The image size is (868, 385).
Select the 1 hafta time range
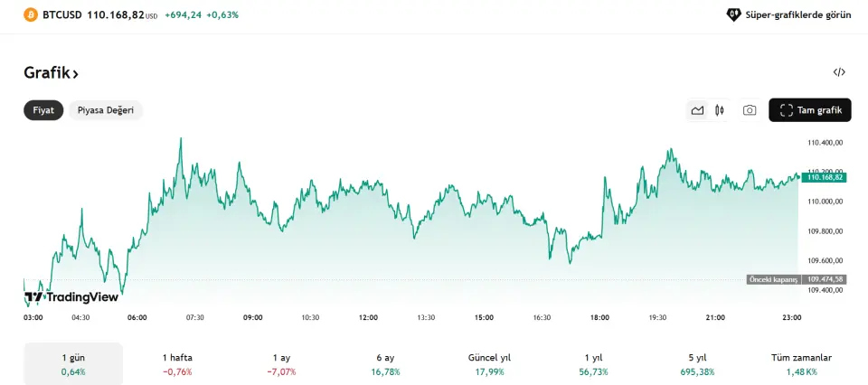177,364
